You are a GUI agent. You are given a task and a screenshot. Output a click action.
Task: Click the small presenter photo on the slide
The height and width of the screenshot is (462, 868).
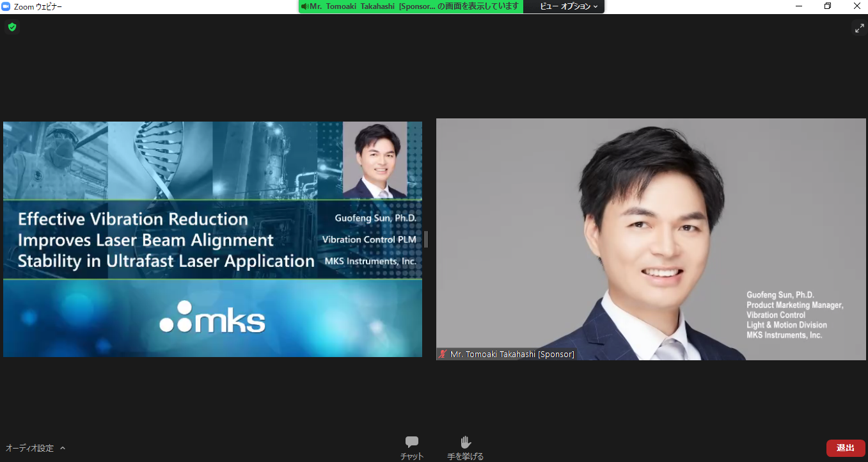click(375, 159)
